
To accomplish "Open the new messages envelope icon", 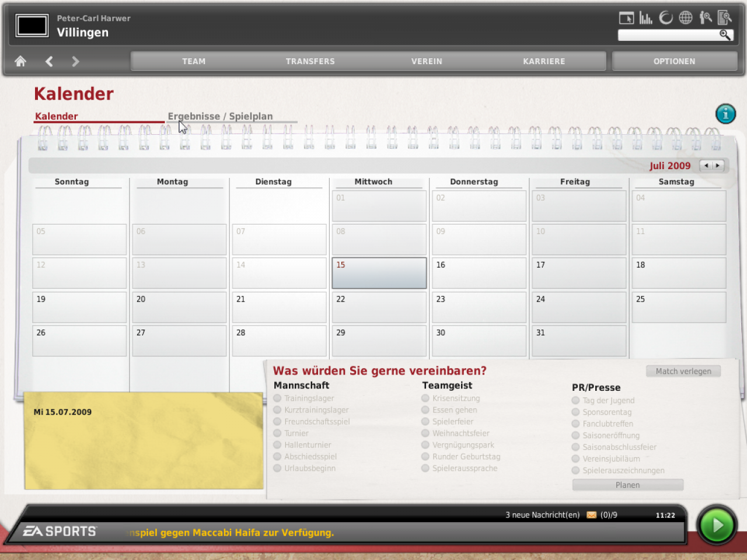I will 592,515.
